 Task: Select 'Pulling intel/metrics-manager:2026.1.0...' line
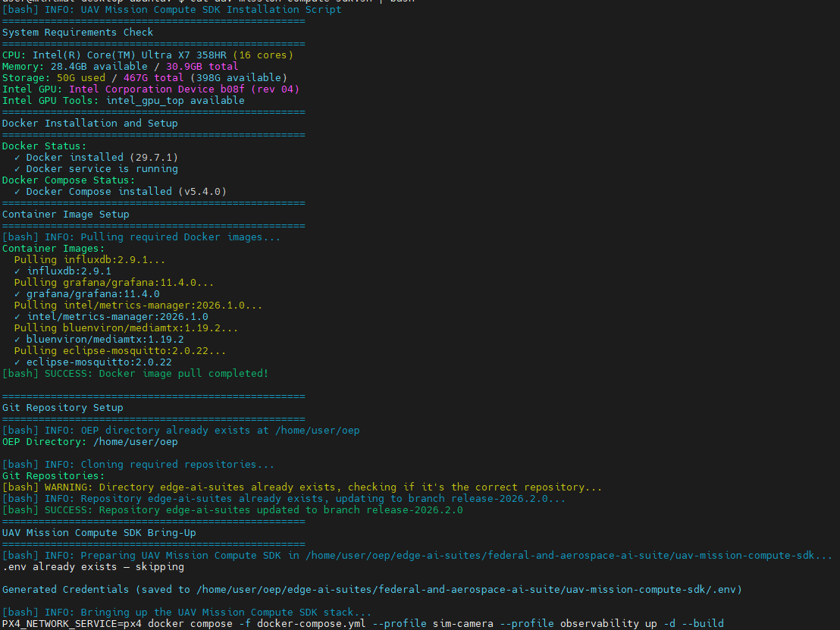[138, 306]
